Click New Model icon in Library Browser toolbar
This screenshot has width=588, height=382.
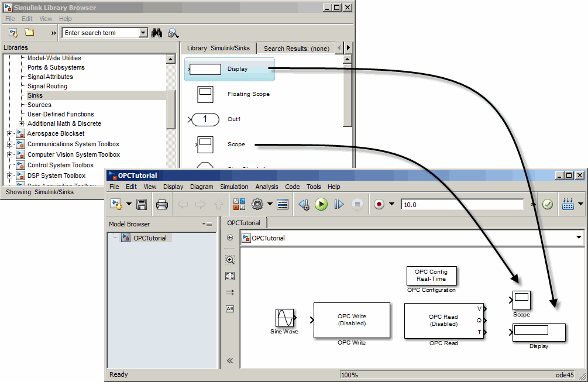[13, 33]
